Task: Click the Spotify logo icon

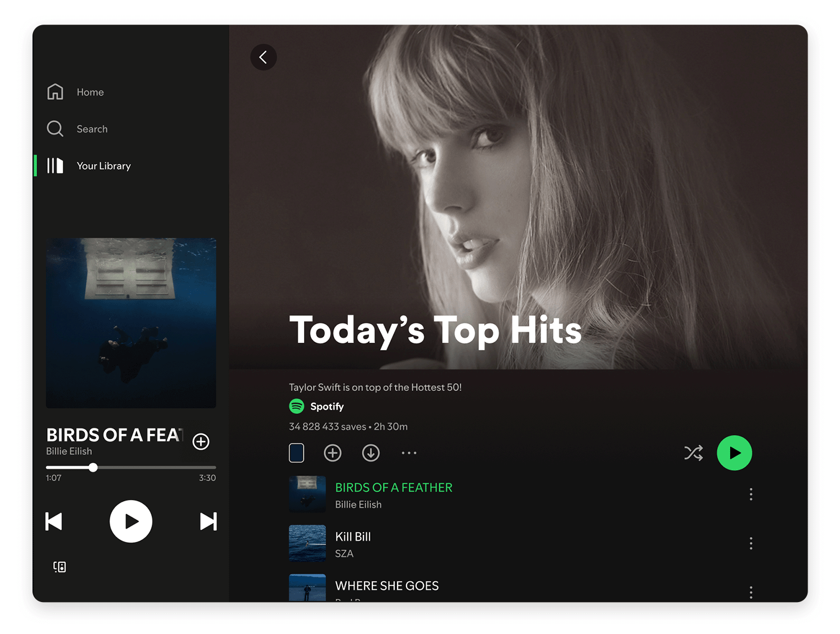Action: (x=296, y=406)
